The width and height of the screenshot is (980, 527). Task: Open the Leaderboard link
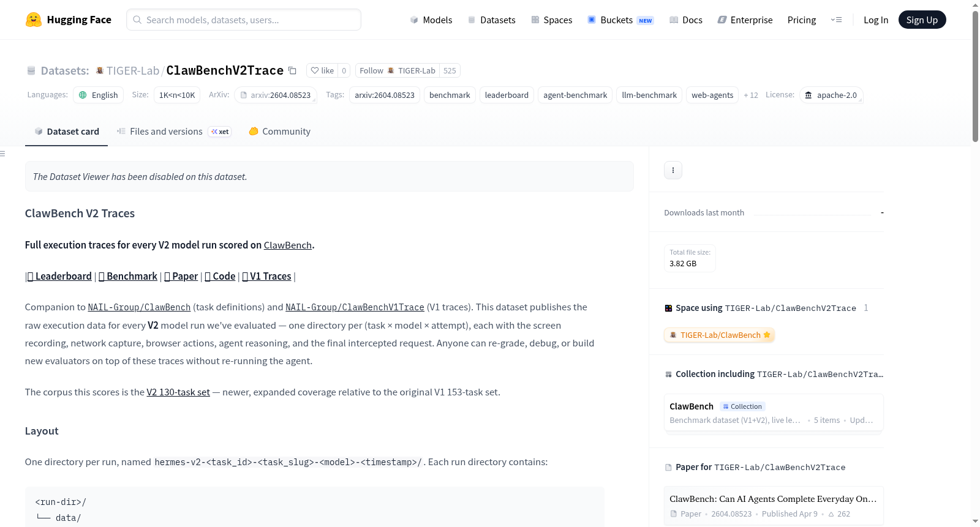pos(60,276)
